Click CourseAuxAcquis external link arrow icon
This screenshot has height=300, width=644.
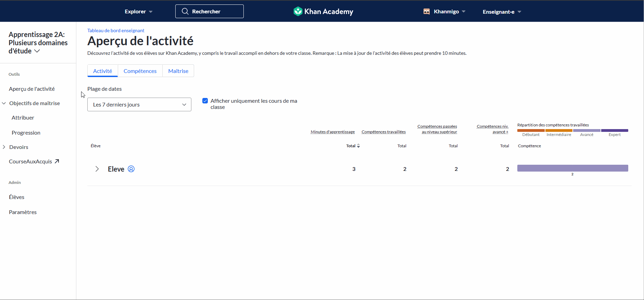57,161
